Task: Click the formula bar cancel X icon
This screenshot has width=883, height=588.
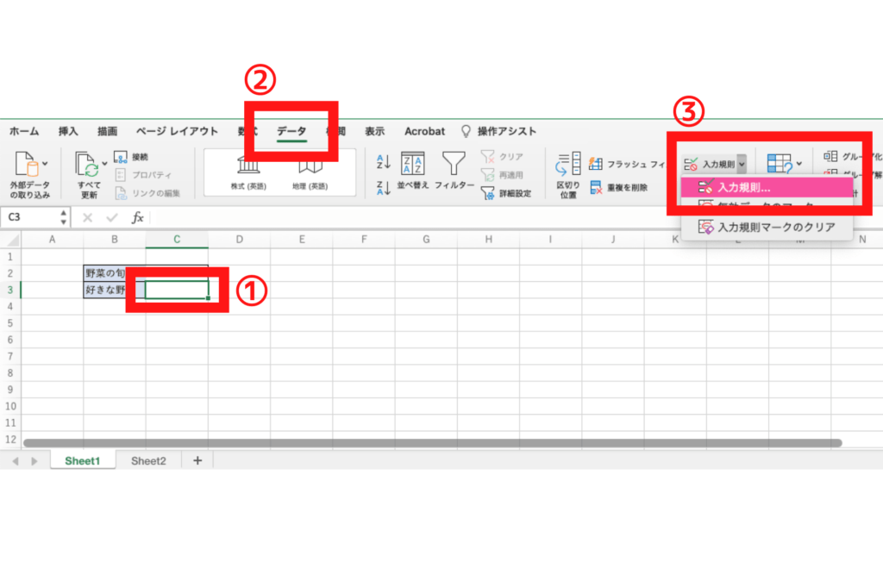Action: tap(87, 217)
